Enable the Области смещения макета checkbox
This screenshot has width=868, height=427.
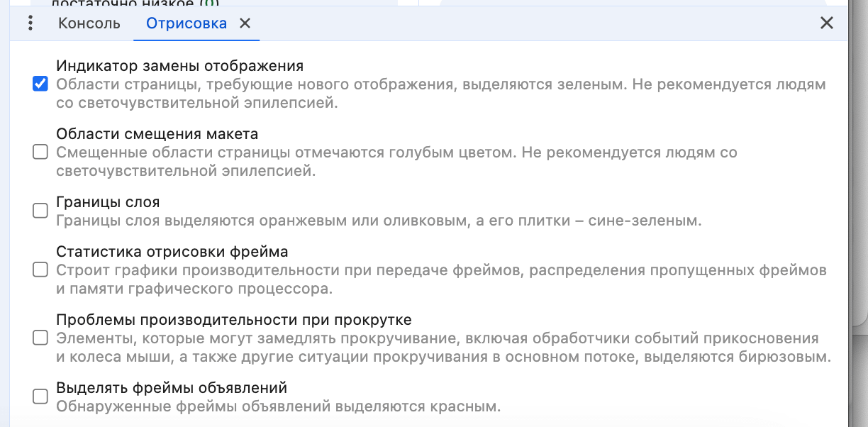click(x=40, y=152)
